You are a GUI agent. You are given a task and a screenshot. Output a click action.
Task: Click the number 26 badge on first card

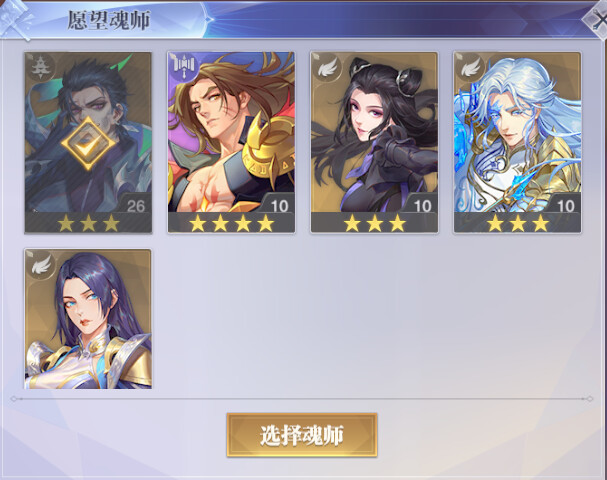(135, 206)
